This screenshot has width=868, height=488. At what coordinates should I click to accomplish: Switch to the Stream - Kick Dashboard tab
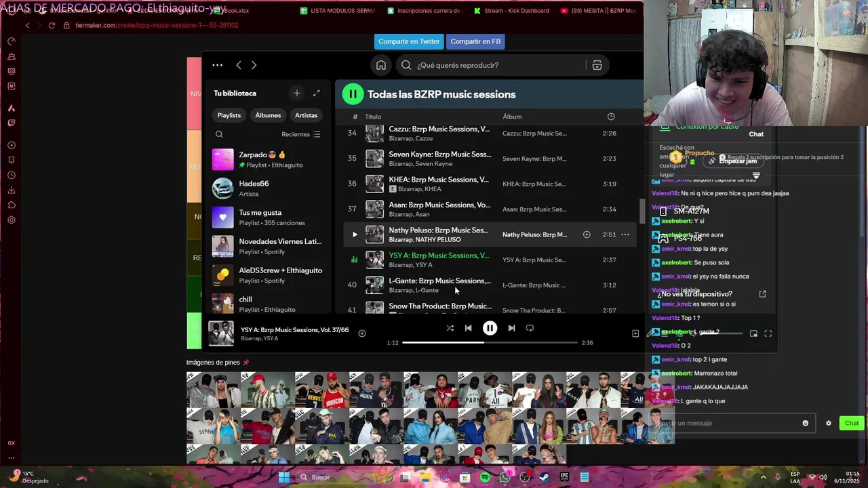click(512, 11)
